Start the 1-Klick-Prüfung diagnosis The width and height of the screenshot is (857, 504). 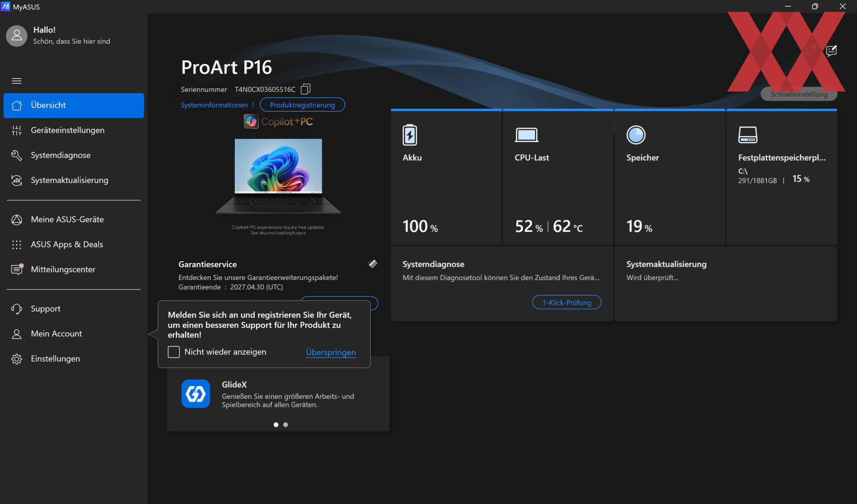(x=567, y=302)
